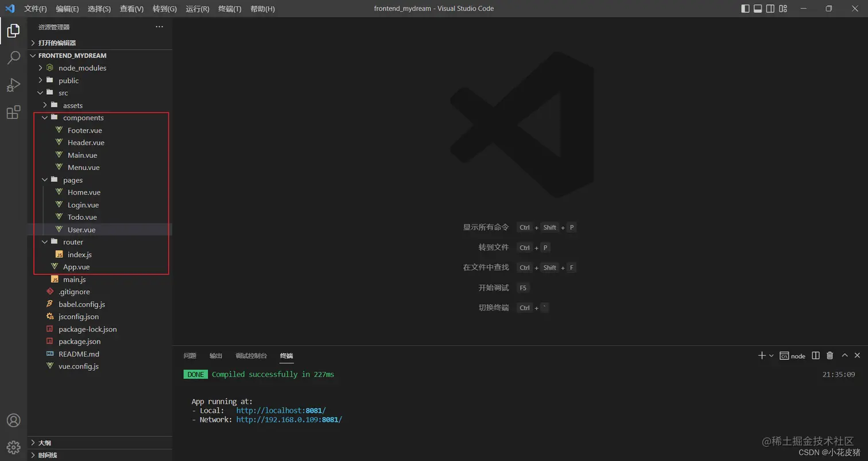Image resolution: width=868 pixels, height=461 pixels.
Task: Maximize the panel with the up chevron
Action: pyautogui.click(x=844, y=355)
